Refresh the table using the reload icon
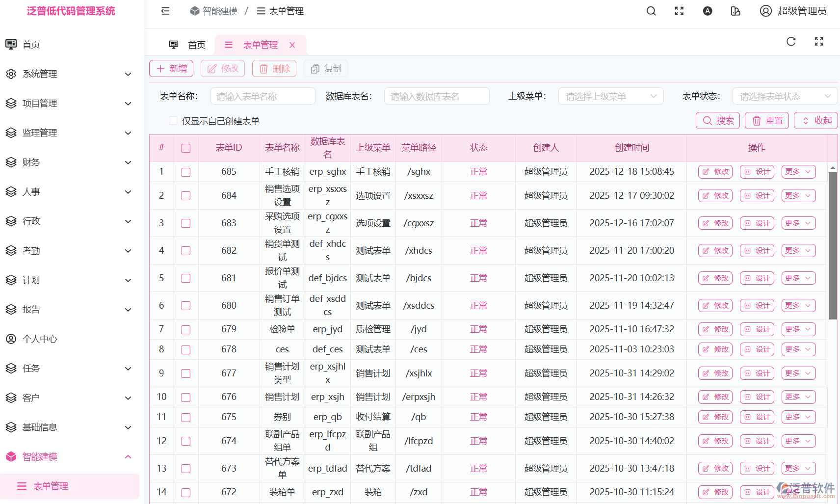Viewport: 840px width, 504px height. 790,42
